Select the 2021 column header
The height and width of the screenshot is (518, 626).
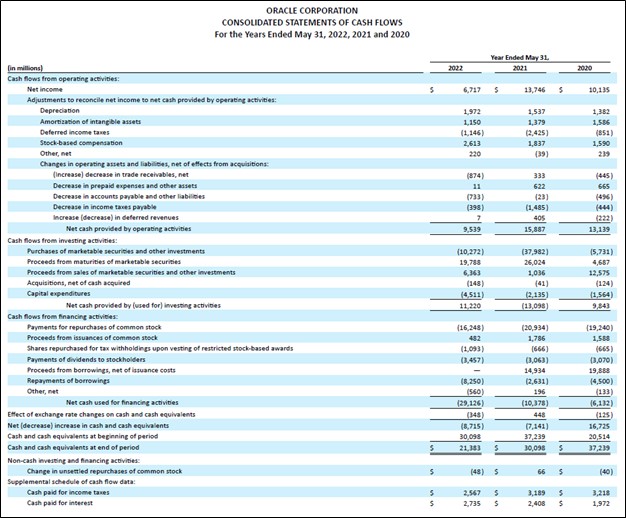tap(518, 67)
